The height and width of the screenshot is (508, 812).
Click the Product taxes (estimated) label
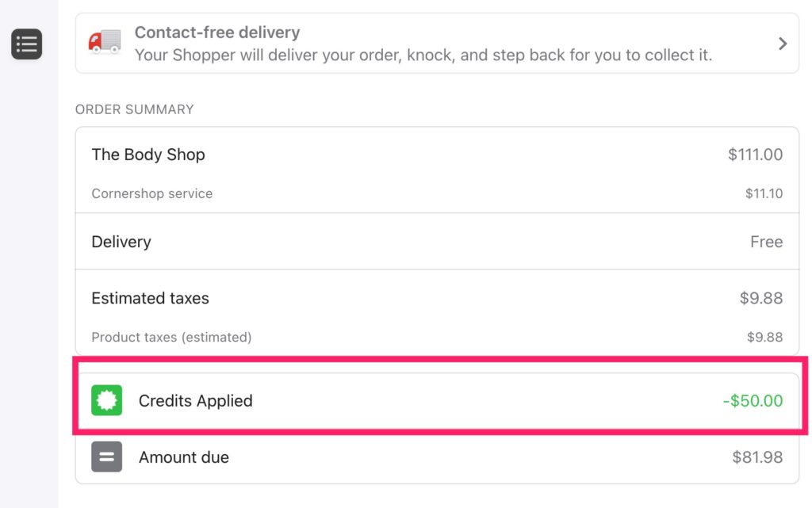pyautogui.click(x=171, y=337)
